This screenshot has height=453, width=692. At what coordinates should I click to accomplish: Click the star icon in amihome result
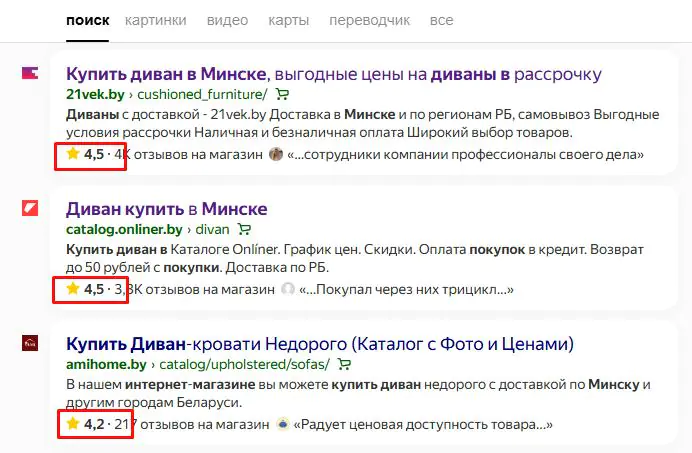point(72,424)
